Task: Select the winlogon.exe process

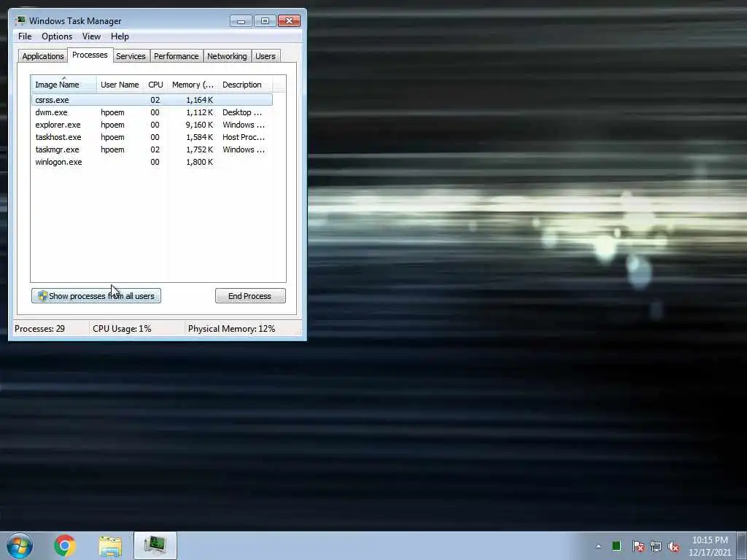Action: point(152,162)
